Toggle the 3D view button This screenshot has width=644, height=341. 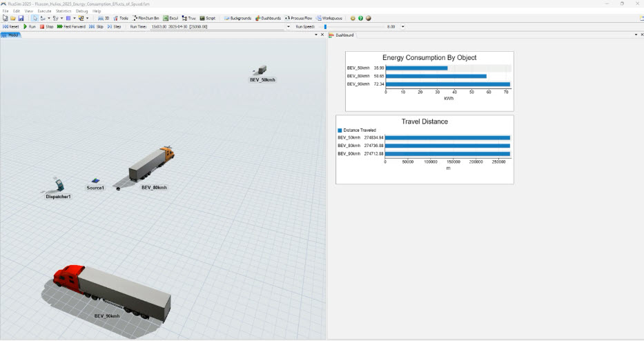click(x=104, y=18)
